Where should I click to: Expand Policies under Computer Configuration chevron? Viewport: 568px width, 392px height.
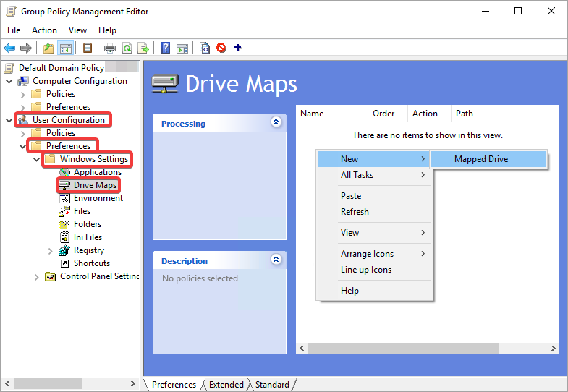point(23,95)
